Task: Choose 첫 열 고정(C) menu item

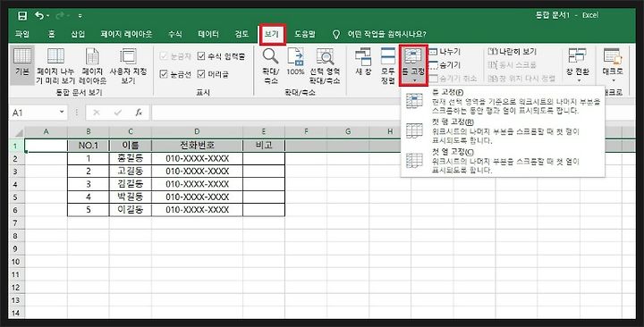Action: click(x=503, y=161)
